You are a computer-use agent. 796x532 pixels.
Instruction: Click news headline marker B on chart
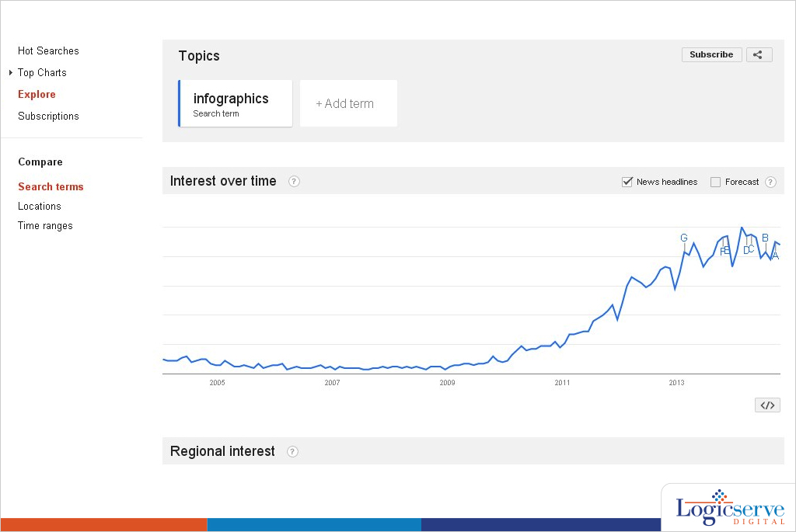point(765,238)
